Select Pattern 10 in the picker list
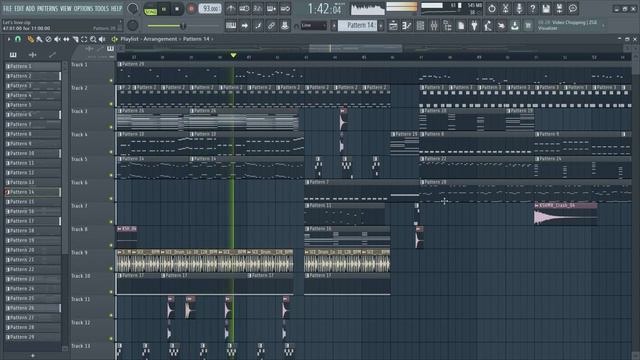Screen dimensions: 640x360 coord(33,153)
